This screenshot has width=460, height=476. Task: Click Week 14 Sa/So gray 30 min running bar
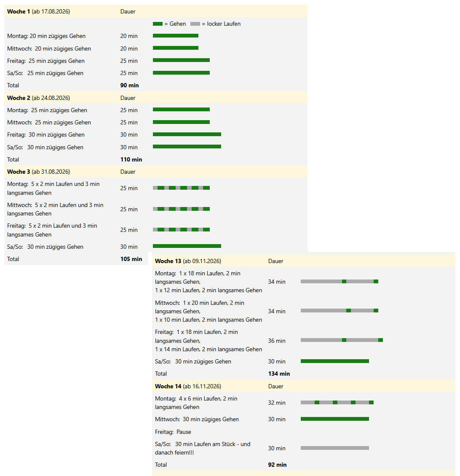[335, 448]
